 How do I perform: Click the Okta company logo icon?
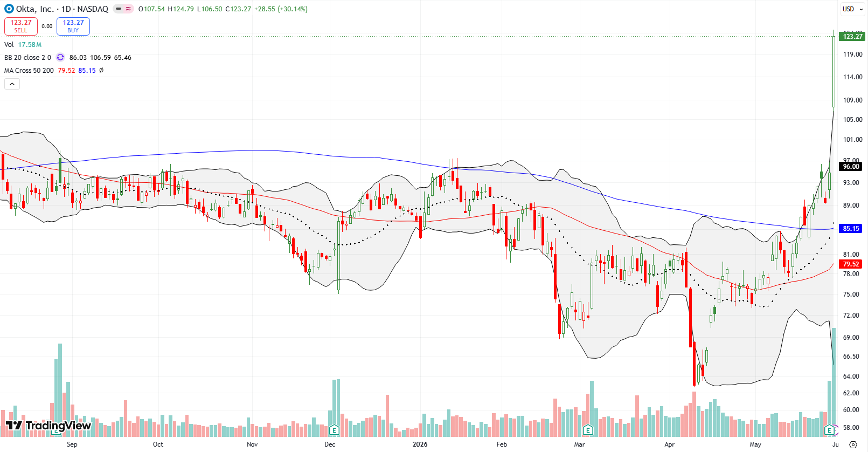(9, 9)
